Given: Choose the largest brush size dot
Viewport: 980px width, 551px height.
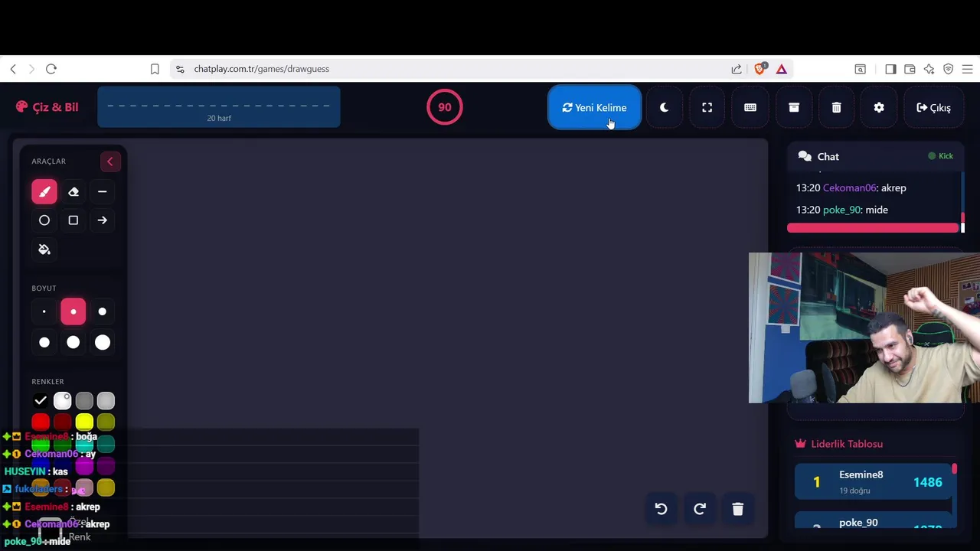Looking at the screenshot, I should [x=102, y=342].
